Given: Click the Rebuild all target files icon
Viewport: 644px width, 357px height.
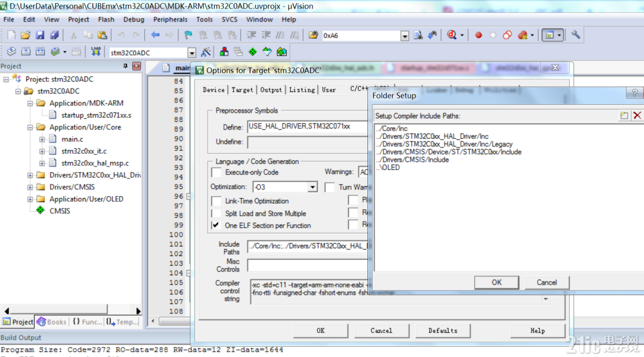Looking at the screenshot, I should click(40, 52).
